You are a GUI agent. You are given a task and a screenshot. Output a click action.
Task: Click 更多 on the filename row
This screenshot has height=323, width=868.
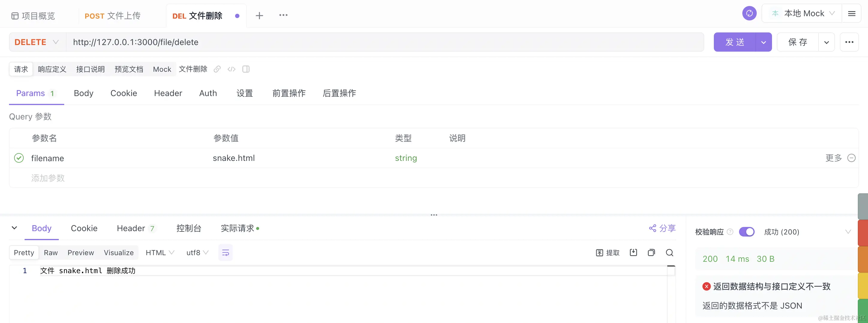[834, 158]
